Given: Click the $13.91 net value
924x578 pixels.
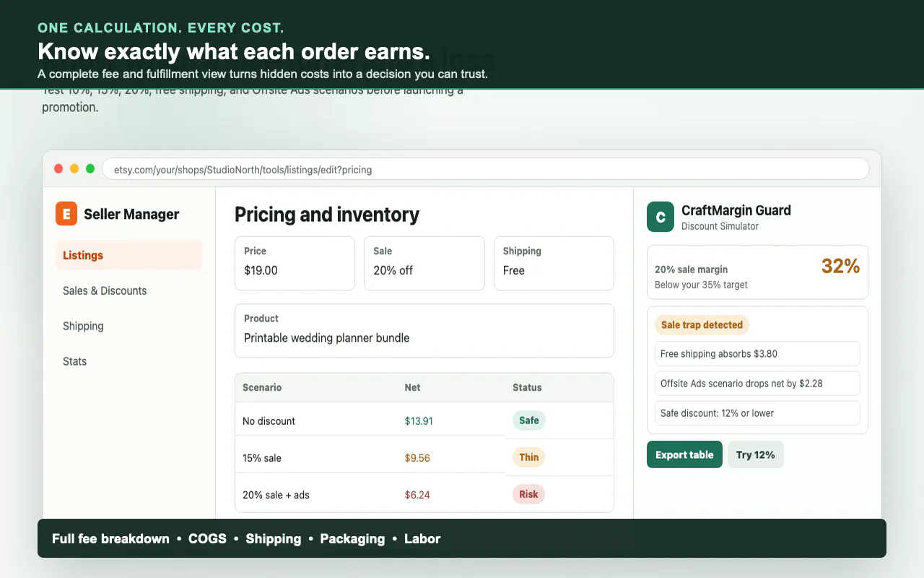Looking at the screenshot, I should [419, 421].
